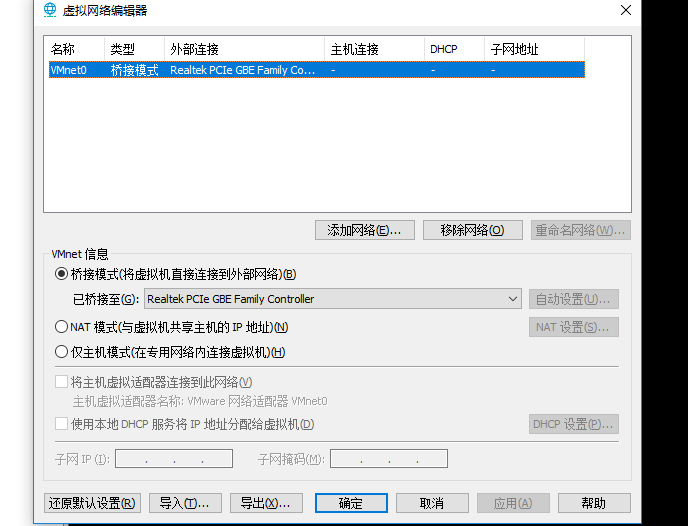The width and height of the screenshot is (688, 526).
Task: Select the VMnet0 row name cell
Action: [69, 70]
